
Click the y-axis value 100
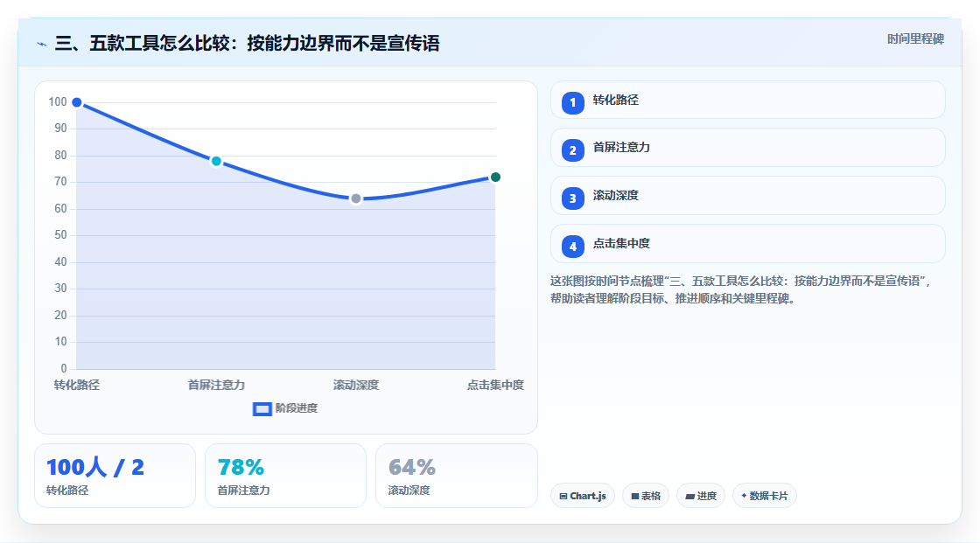[x=58, y=101]
